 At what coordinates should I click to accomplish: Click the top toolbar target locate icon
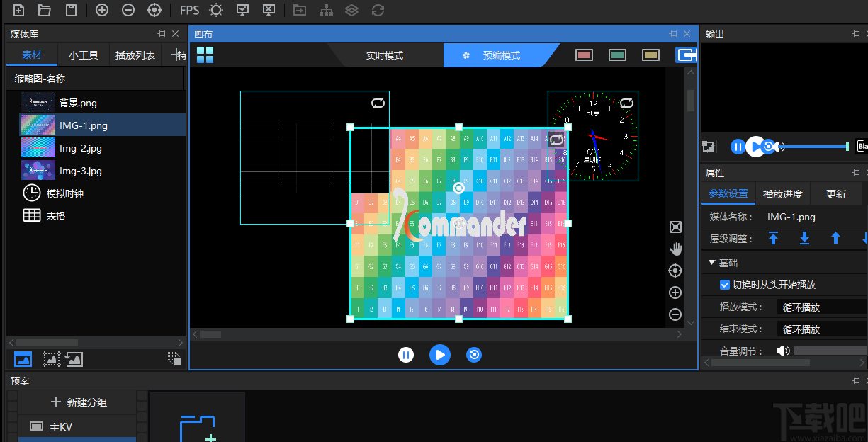(154, 10)
